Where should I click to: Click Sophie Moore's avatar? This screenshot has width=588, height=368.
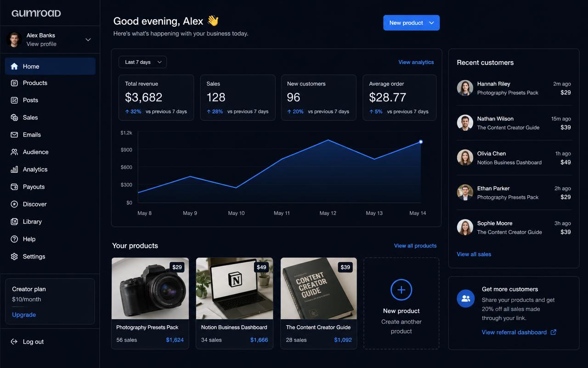[465, 227]
